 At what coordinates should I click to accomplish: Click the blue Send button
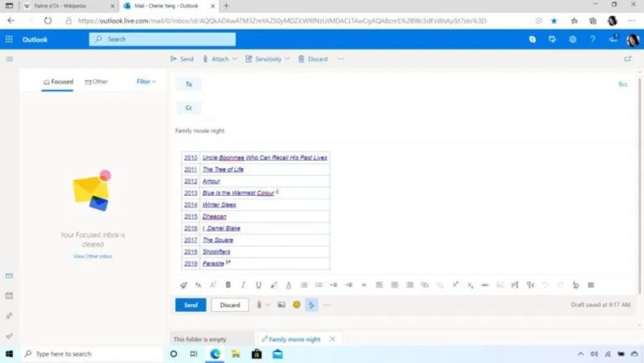point(191,305)
